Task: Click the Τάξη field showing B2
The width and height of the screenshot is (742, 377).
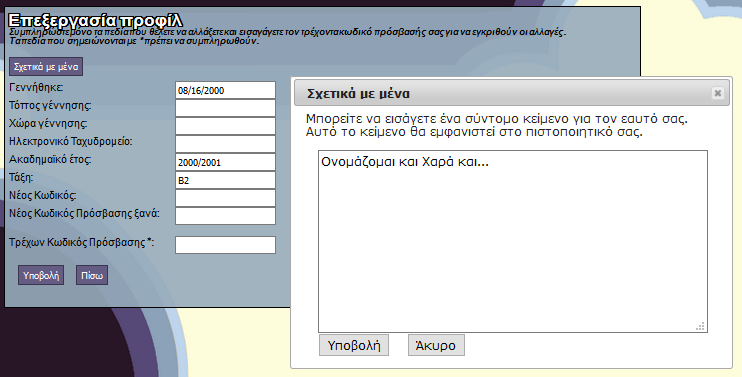Action: click(225, 180)
